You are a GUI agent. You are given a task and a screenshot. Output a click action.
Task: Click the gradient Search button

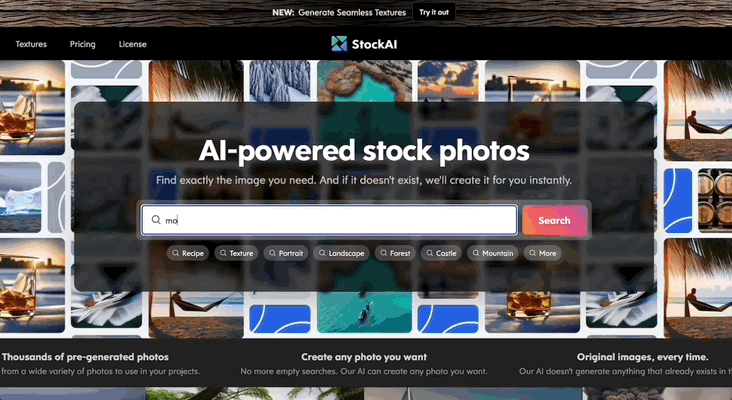point(555,220)
